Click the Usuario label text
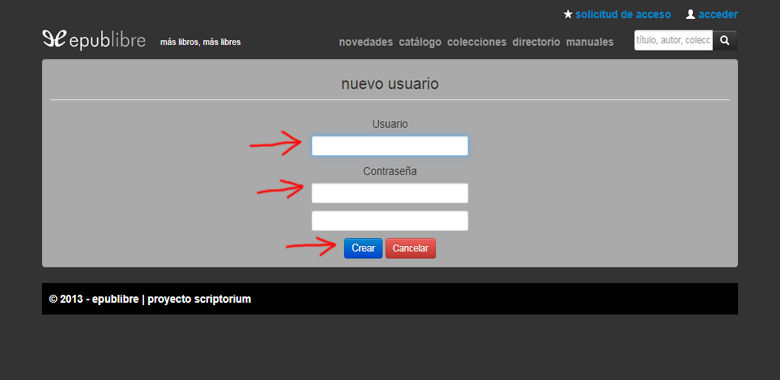 coord(390,124)
